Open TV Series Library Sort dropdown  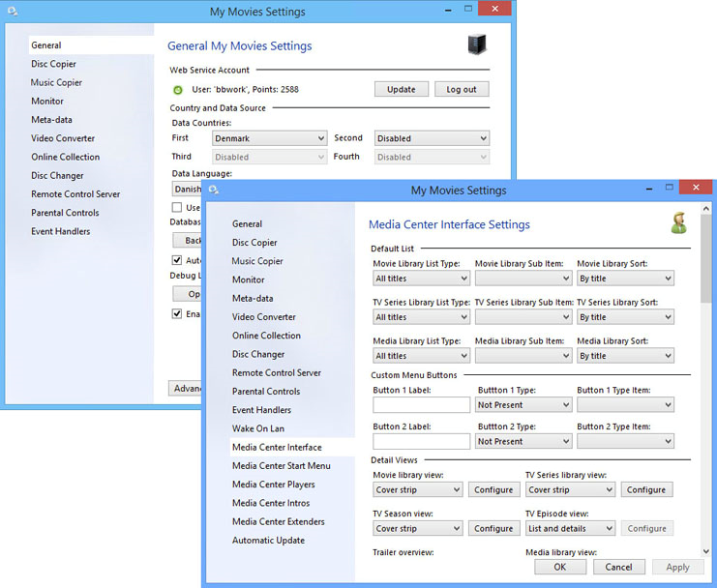(x=625, y=317)
